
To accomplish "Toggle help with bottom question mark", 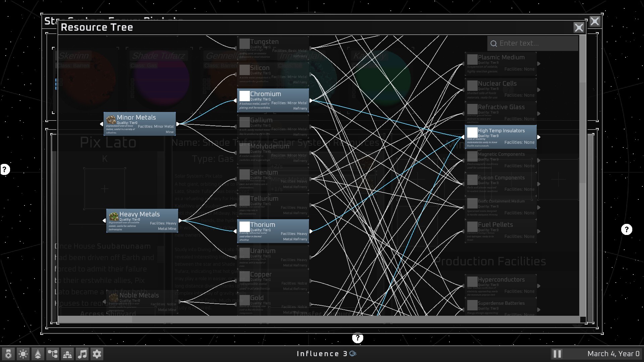I will (x=358, y=338).
